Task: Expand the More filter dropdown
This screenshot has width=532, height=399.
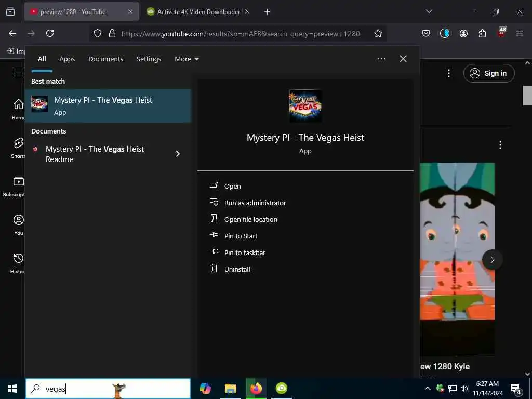Action: pos(187,59)
